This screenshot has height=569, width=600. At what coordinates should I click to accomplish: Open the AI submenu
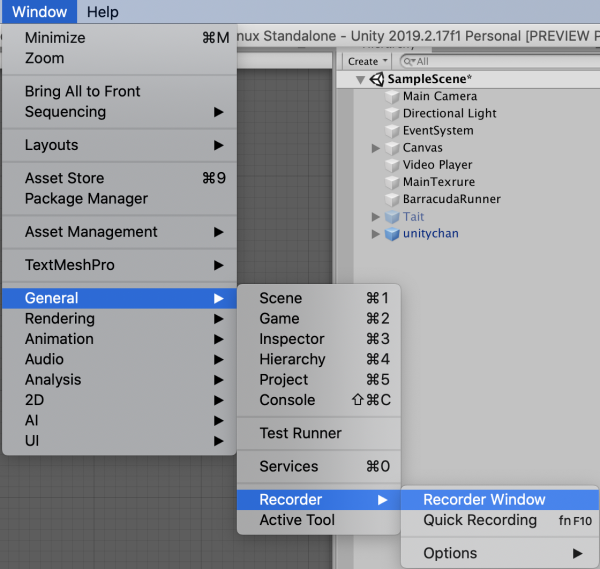[x=119, y=420]
